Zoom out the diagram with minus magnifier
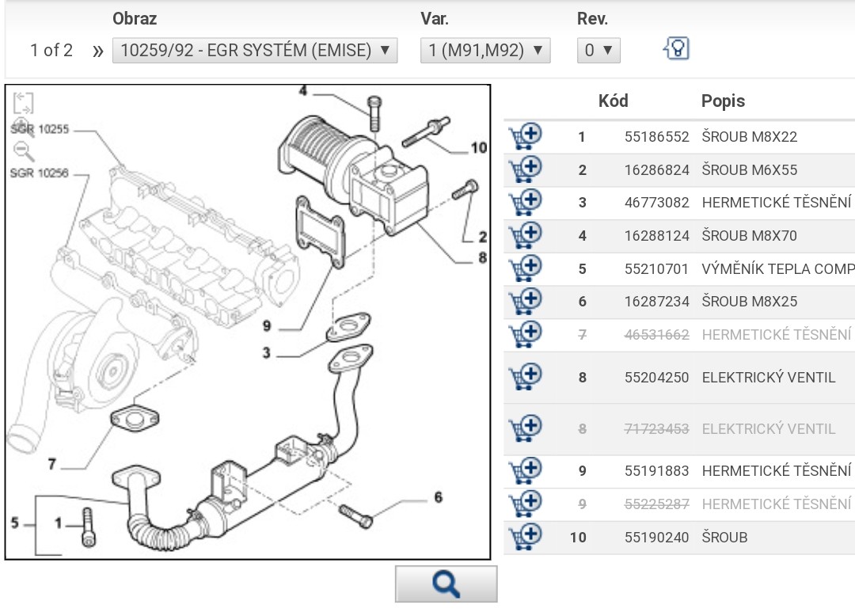855x616 pixels. tap(24, 151)
